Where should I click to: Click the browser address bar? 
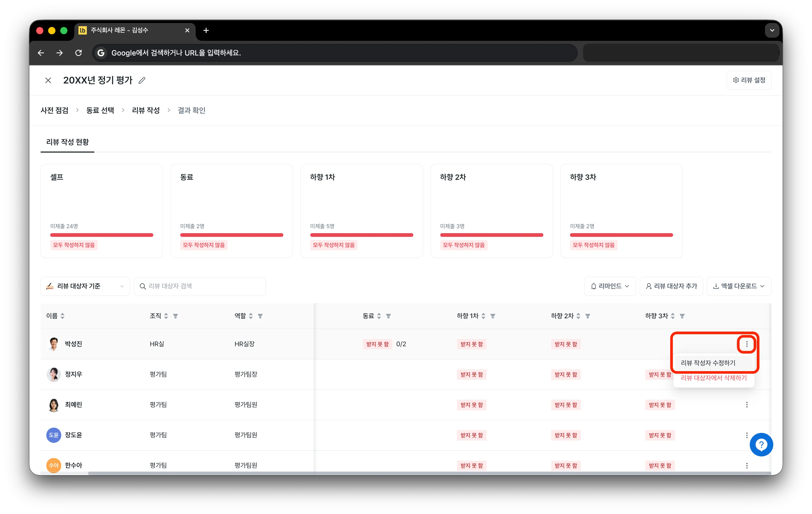point(335,53)
